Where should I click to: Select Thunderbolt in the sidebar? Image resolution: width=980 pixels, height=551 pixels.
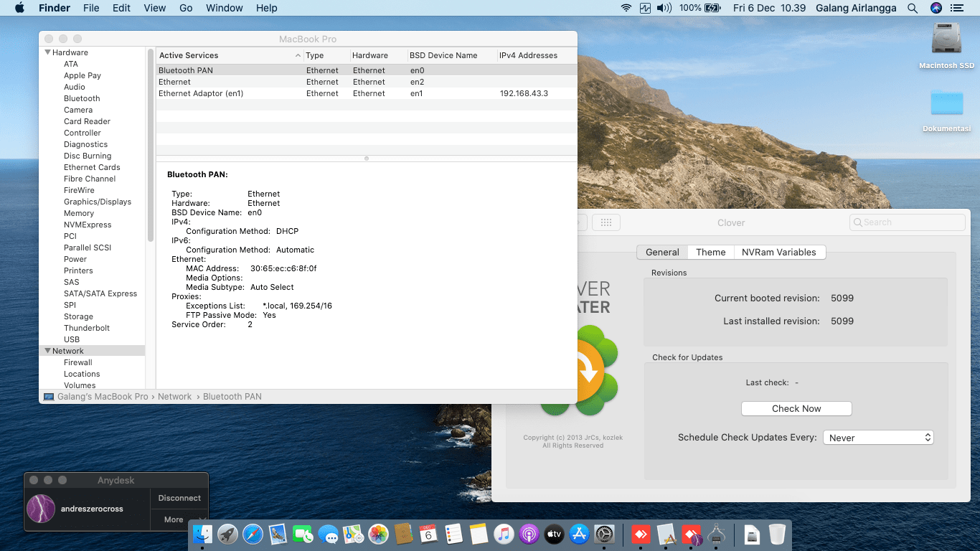87,328
